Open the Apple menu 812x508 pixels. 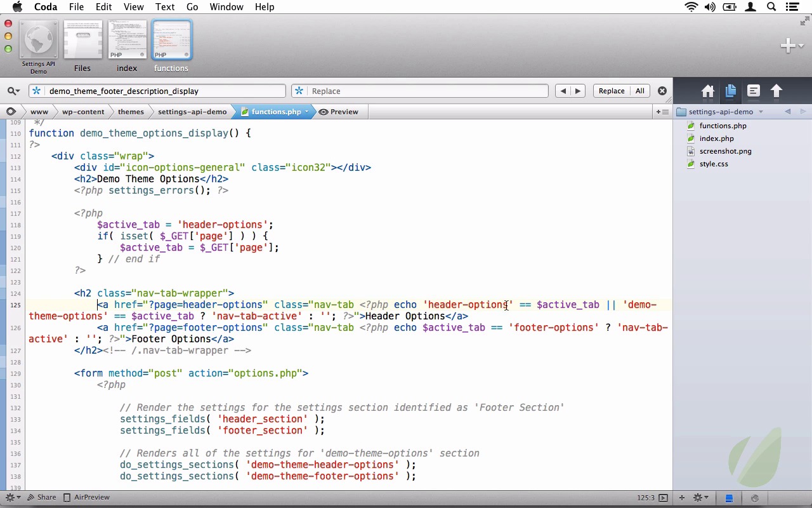(17, 7)
